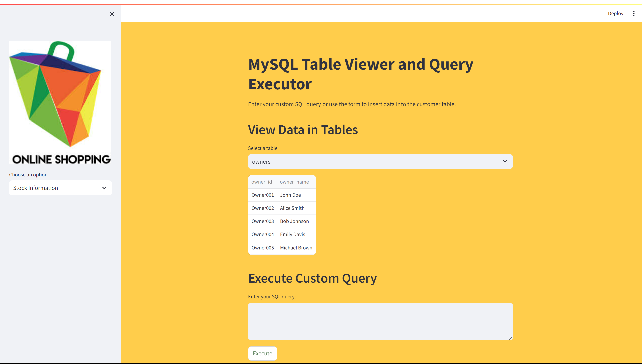
Task: Click the owner_id column header
Action: tap(262, 182)
